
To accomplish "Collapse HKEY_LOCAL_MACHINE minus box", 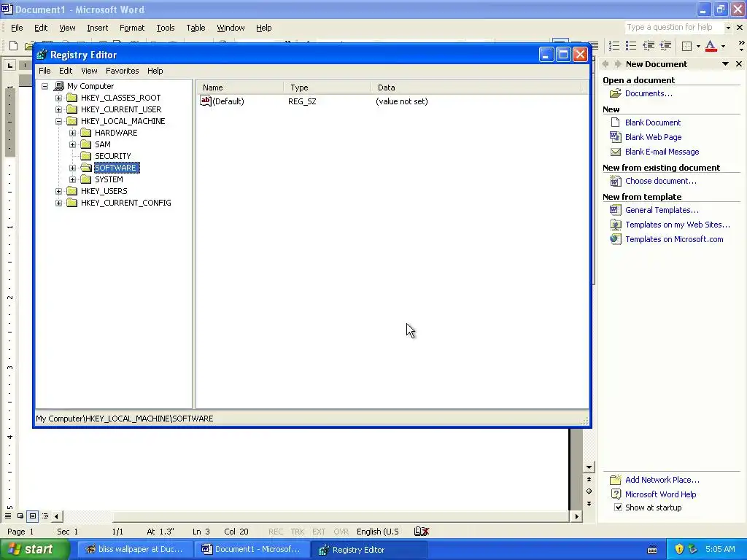I will click(58, 122).
